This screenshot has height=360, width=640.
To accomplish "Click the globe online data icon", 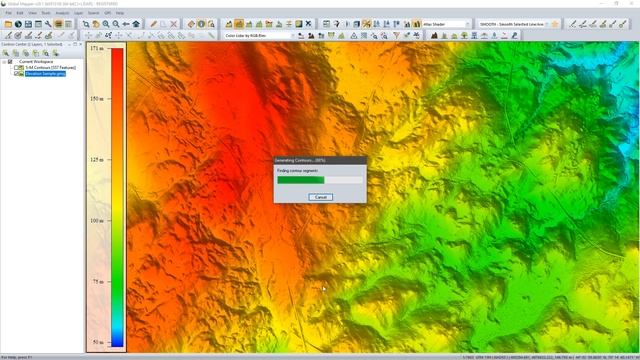I will pos(18,24).
